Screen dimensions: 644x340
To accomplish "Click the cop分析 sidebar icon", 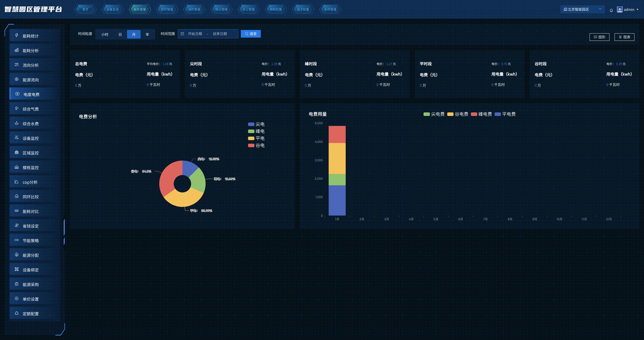I will (x=17, y=182).
